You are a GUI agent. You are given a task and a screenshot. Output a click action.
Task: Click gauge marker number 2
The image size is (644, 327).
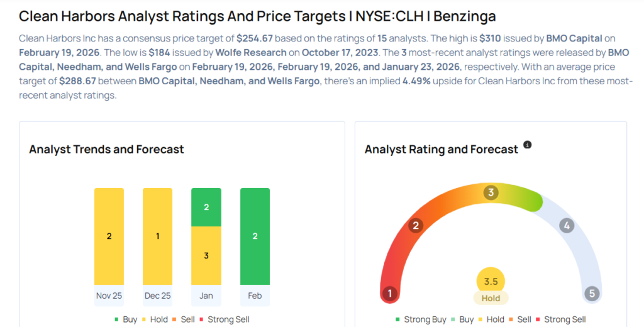click(x=415, y=226)
